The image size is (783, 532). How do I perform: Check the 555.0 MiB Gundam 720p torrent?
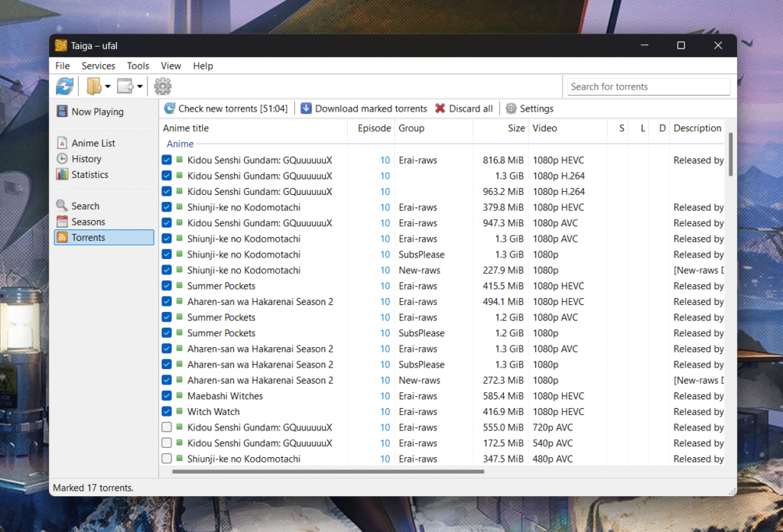coord(167,427)
